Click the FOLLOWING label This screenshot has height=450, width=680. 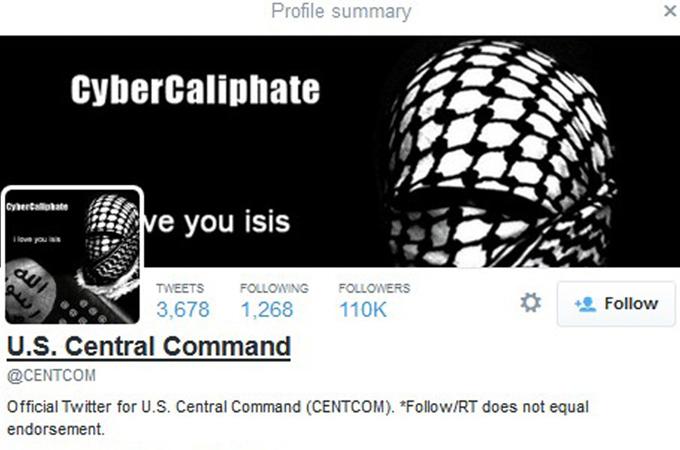274,288
